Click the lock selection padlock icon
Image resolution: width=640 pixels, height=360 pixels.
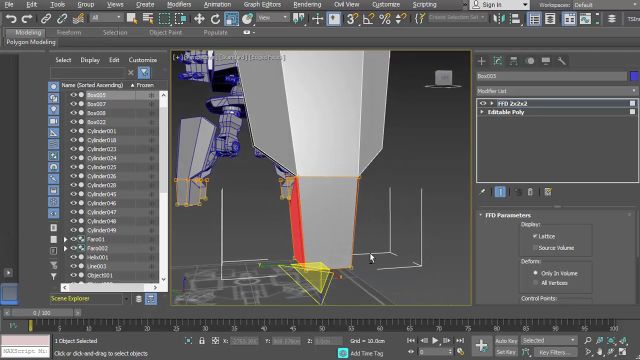coord(202,340)
